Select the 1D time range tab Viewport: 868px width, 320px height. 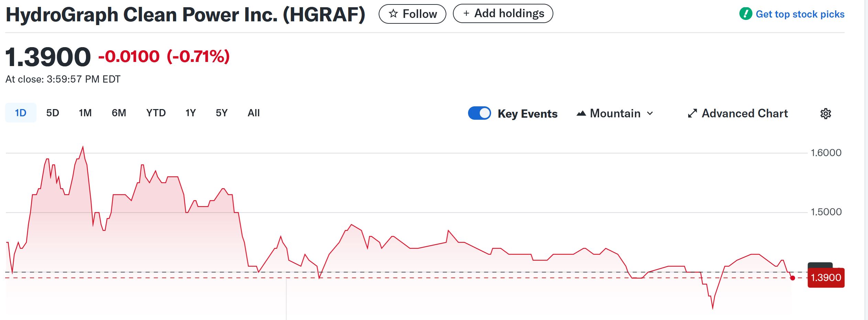pyautogui.click(x=21, y=113)
